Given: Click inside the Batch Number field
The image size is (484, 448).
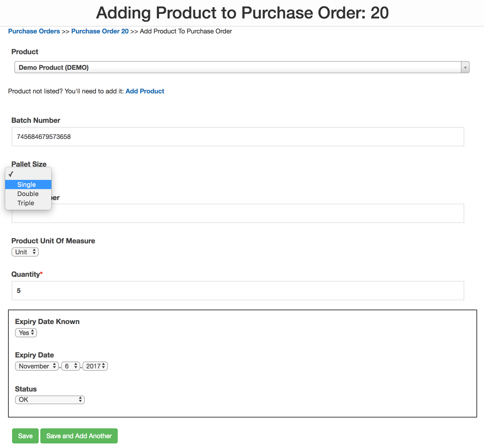Looking at the screenshot, I should (x=238, y=137).
